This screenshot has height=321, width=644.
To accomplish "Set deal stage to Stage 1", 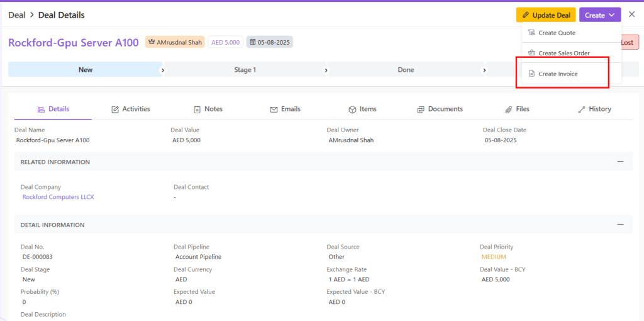I will click(x=245, y=70).
